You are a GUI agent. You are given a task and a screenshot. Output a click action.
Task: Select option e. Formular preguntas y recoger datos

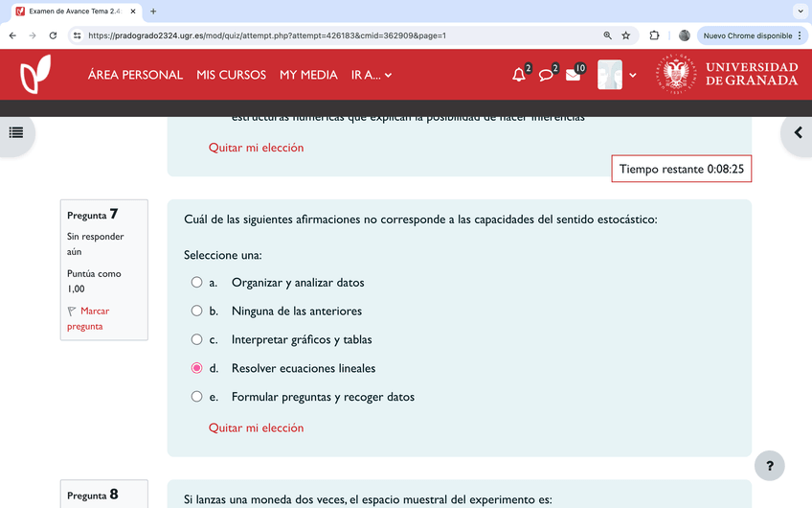point(196,396)
